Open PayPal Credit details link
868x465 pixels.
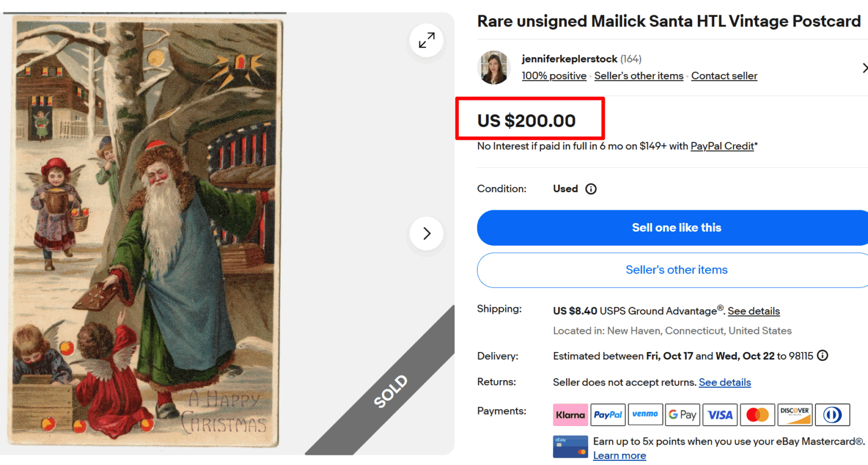tap(722, 146)
